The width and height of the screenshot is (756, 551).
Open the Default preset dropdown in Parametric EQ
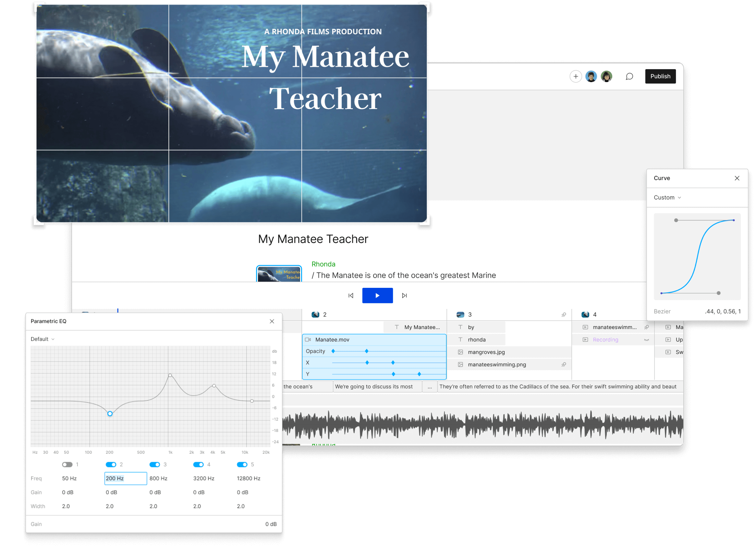42,339
